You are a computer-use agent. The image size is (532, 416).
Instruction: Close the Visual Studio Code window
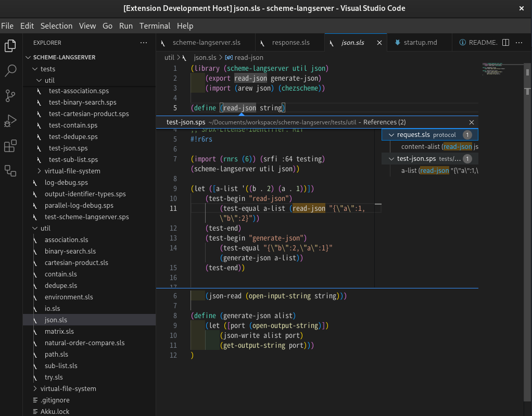[522, 8]
